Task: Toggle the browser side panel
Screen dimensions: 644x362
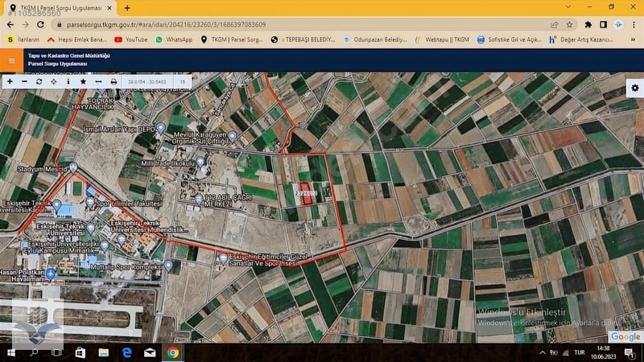Action: [x=603, y=25]
